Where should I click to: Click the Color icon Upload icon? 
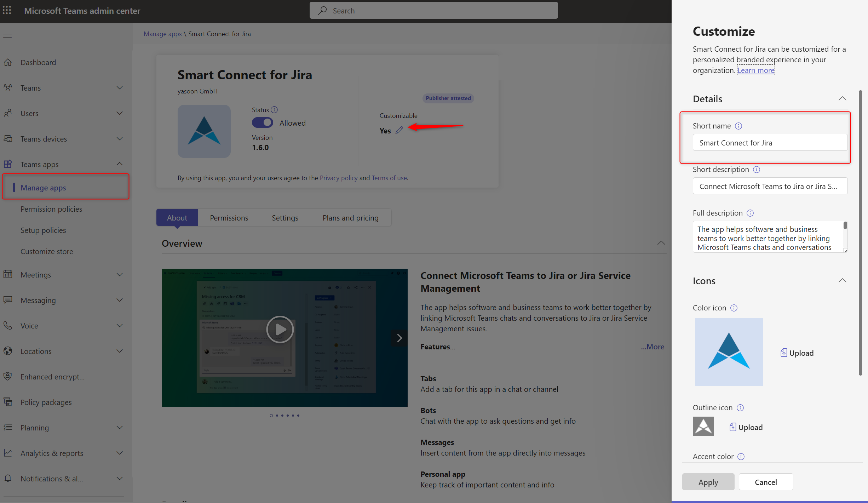coord(784,353)
